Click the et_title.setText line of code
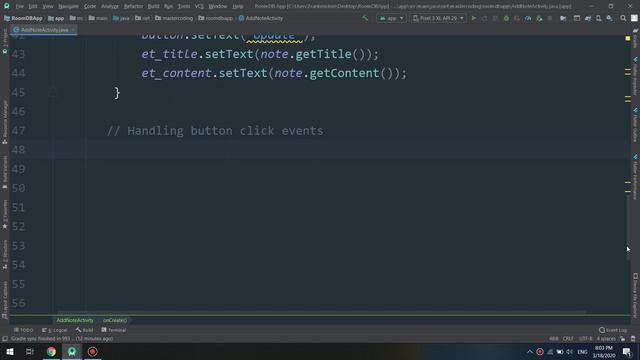The image size is (640, 360). point(260,54)
